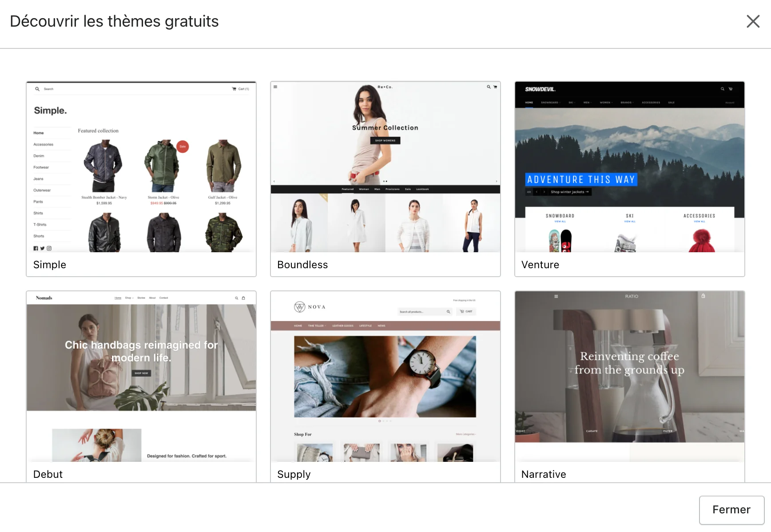Click the "Venture" theme name label
The width and height of the screenshot is (771, 532).
540,265
